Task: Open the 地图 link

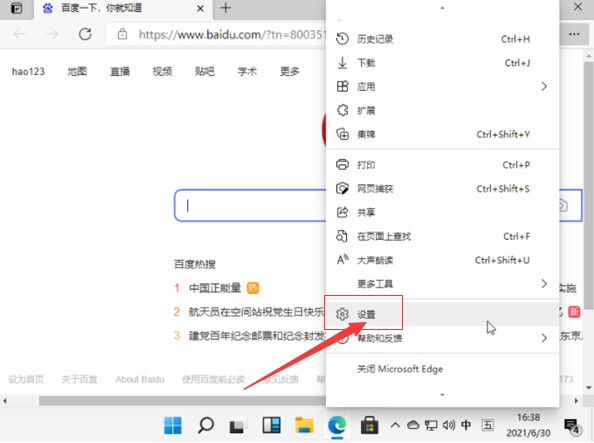Action: pos(77,71)
